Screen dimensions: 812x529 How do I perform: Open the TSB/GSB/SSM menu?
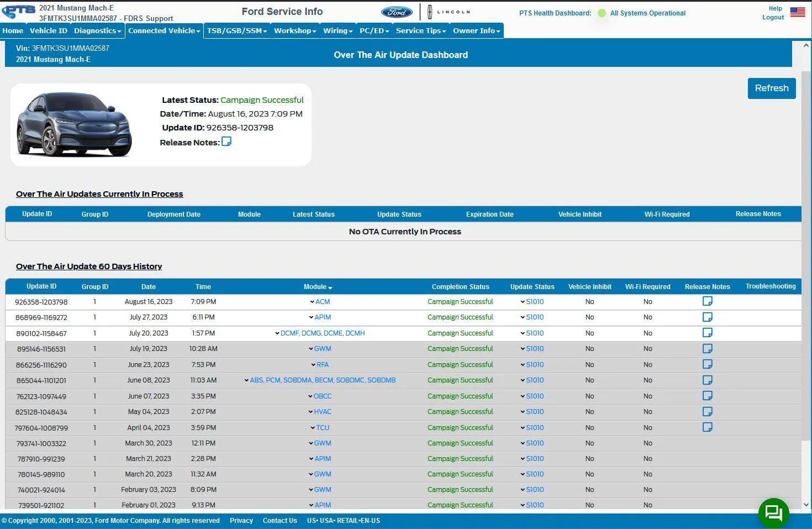tap(237, 31)
